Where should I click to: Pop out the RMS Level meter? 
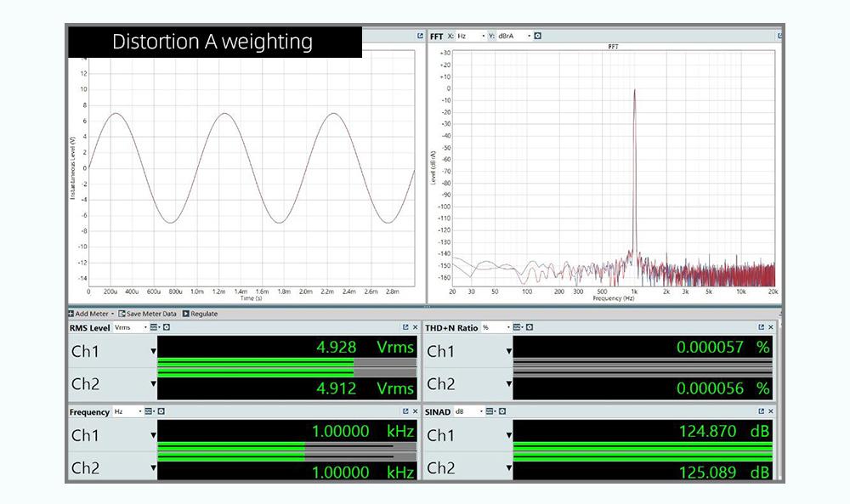406,327
